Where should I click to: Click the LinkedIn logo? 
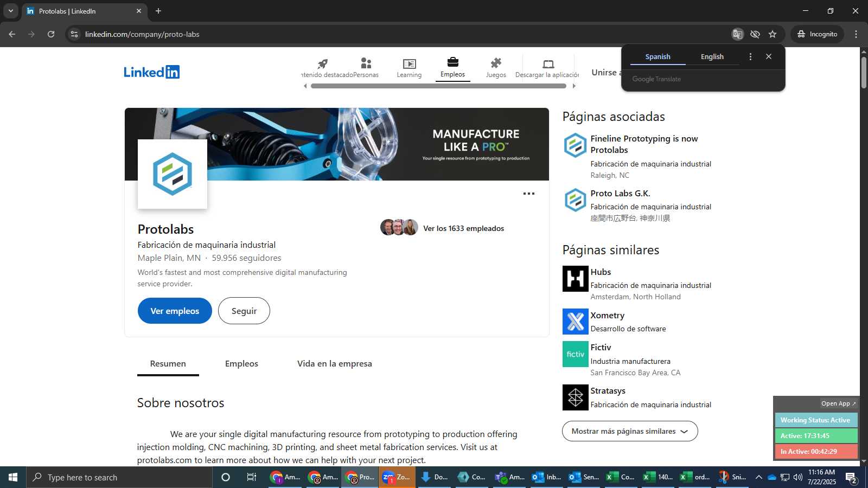coord(152,72)
